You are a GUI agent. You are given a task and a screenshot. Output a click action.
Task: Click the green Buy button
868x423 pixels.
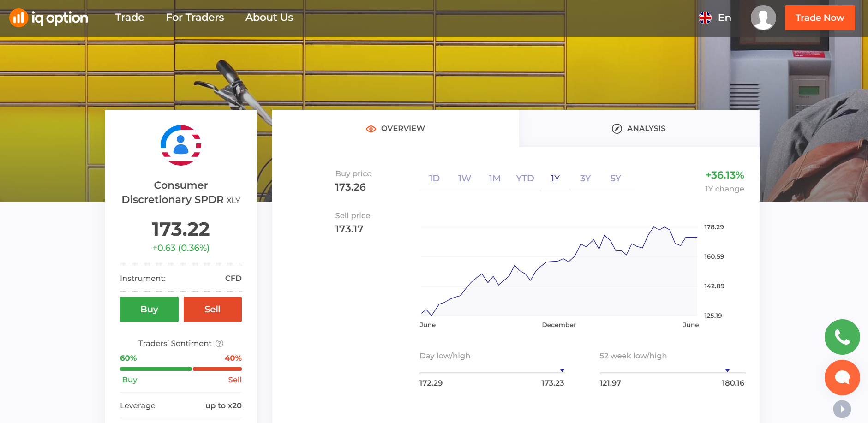click(149, 309)
